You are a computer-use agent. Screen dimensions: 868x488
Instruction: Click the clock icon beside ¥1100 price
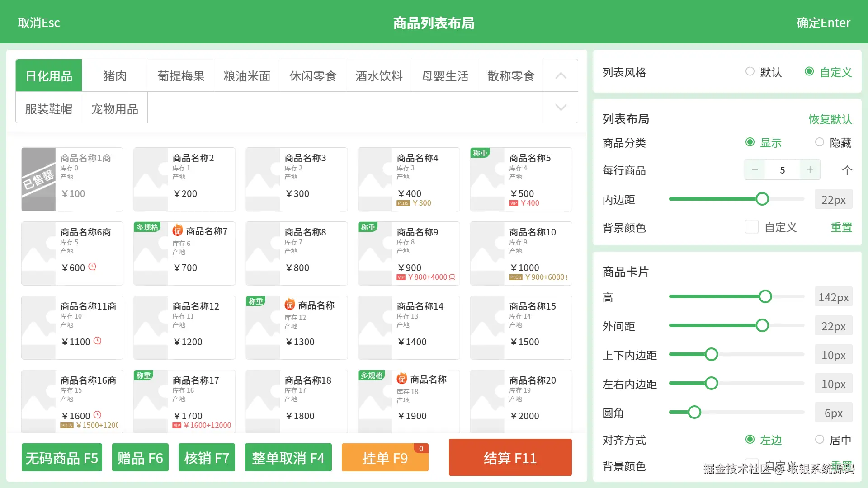point(98,341)
